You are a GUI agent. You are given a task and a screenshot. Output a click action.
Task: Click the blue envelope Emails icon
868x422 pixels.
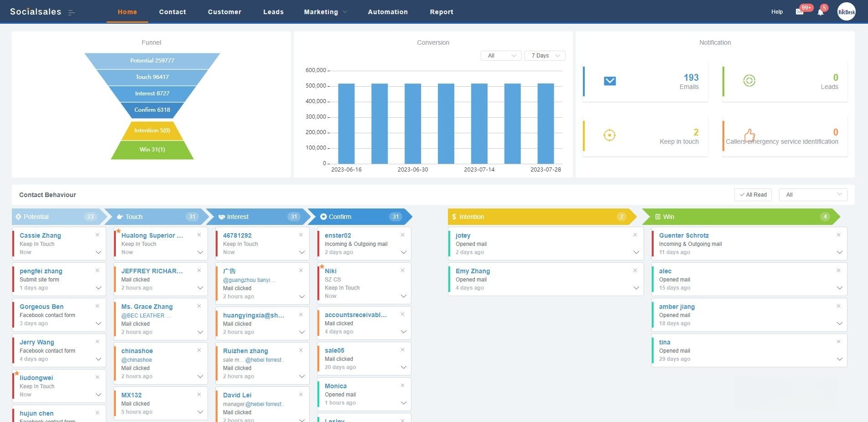click(610, 81)
